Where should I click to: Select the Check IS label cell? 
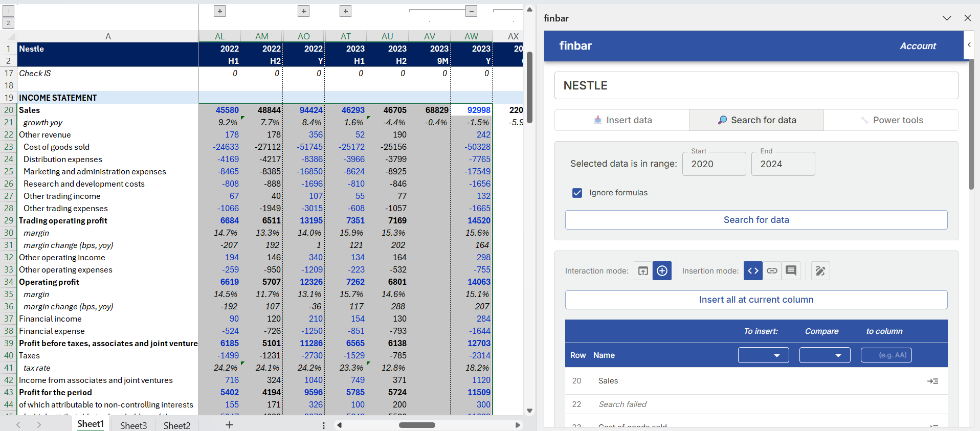pos(108,73)
